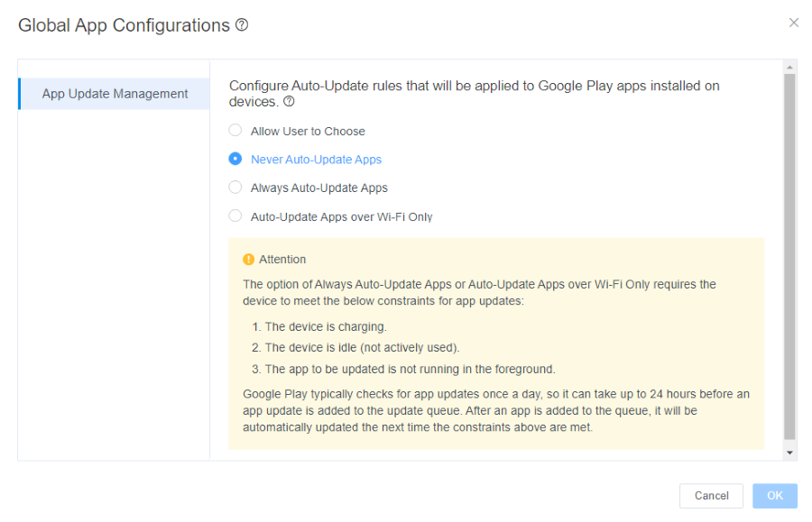Click the scrollbar's up arrow icon
812x522 pixels.
pyautogui.click(x=790, y=66)
